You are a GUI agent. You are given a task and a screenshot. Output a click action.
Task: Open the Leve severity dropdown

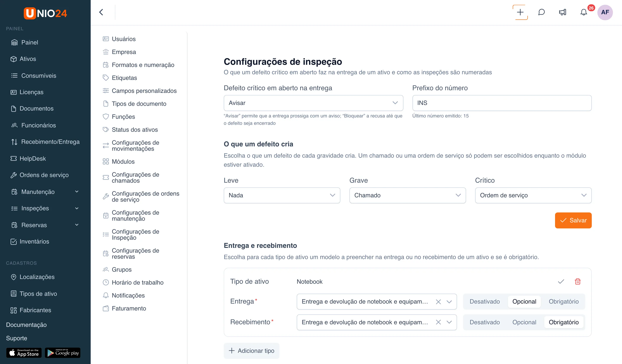coord(282,195)
